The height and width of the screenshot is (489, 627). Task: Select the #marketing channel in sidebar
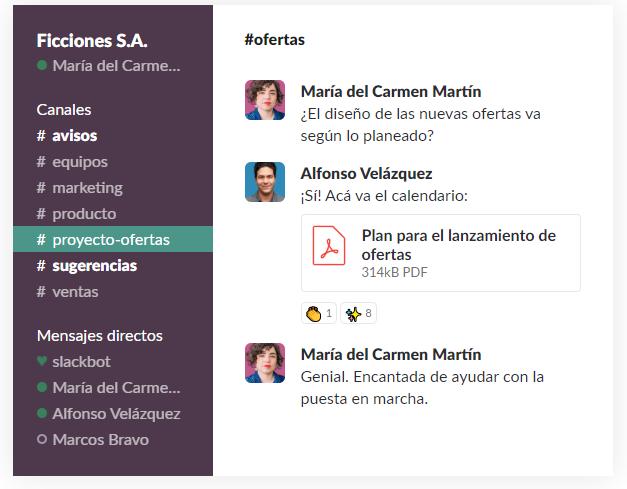(x=87, y=187)
